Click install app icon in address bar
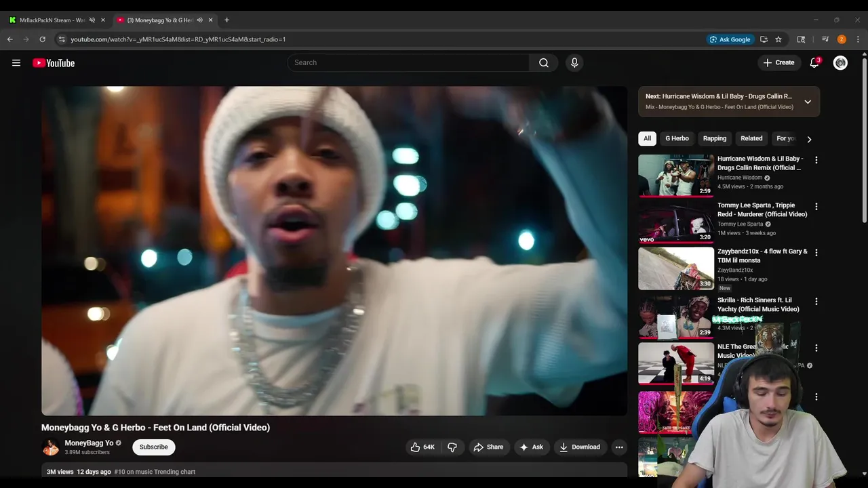 tap(764, 39)
